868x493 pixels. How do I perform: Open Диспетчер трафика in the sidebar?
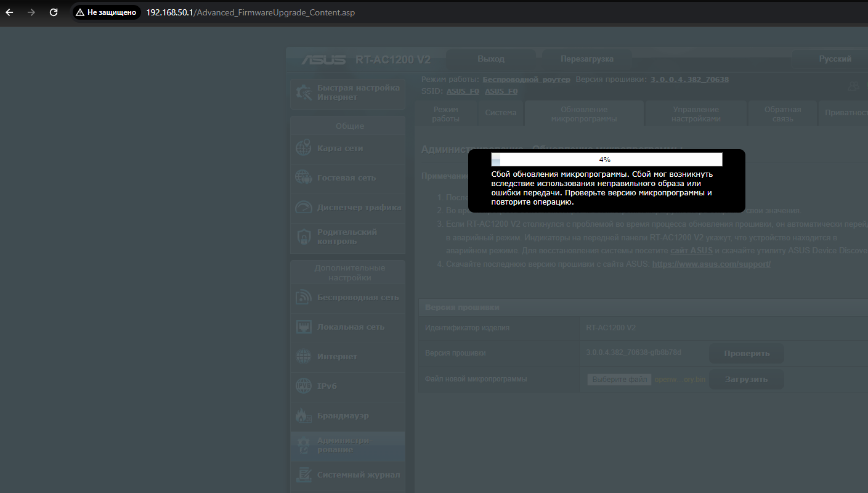347,208
